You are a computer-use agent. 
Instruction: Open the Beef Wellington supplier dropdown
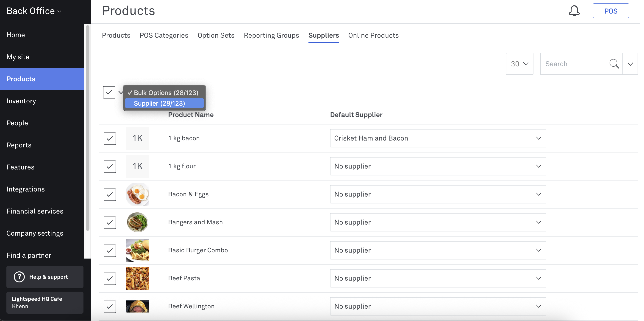click(438, 306)
